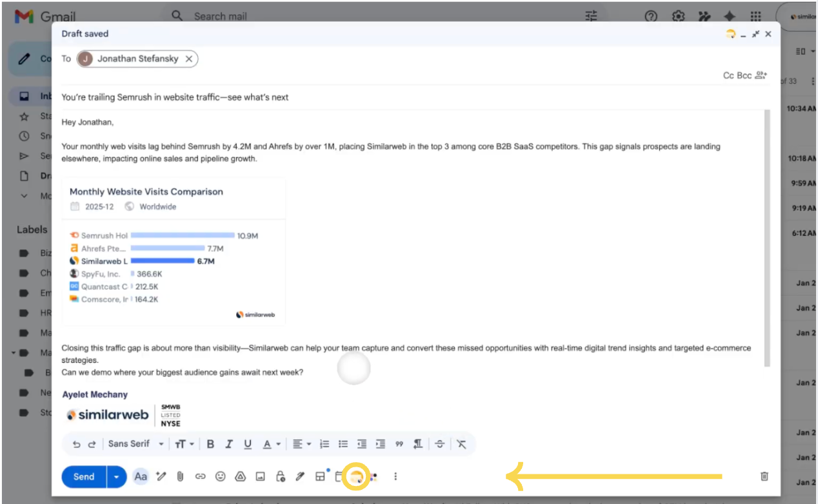818x504 pixels.
Task: Show Gmail search options filter icon
Action: click(x=591, y=16)
